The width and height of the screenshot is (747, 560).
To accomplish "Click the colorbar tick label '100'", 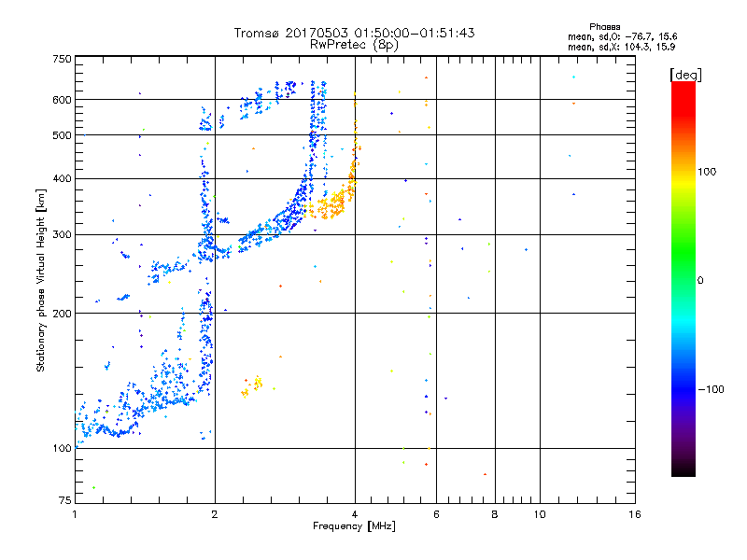I will pyautogui.click(x=707, y=172).
